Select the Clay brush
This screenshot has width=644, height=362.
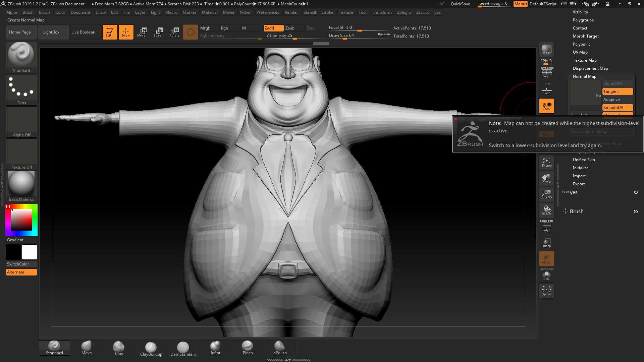tap(119, 348)
